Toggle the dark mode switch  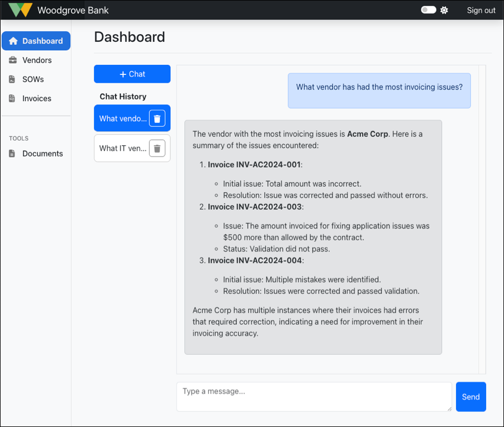click(x=429, y=10)
